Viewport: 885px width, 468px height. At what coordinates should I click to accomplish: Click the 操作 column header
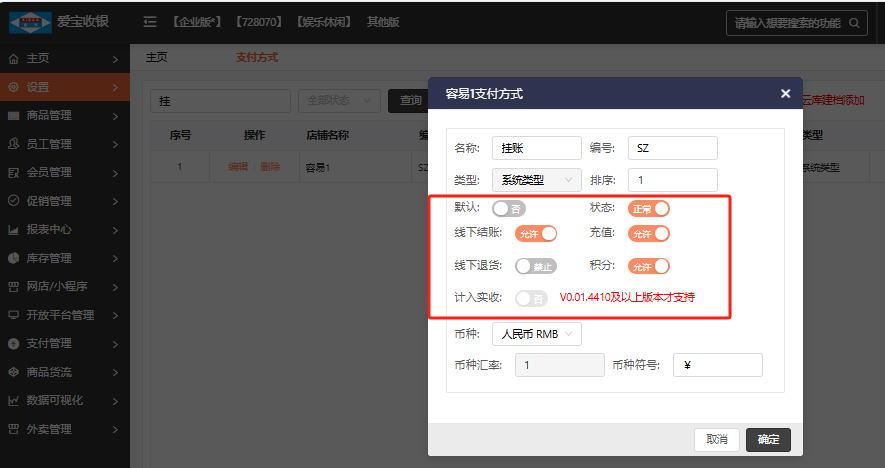tap(254, 135)
